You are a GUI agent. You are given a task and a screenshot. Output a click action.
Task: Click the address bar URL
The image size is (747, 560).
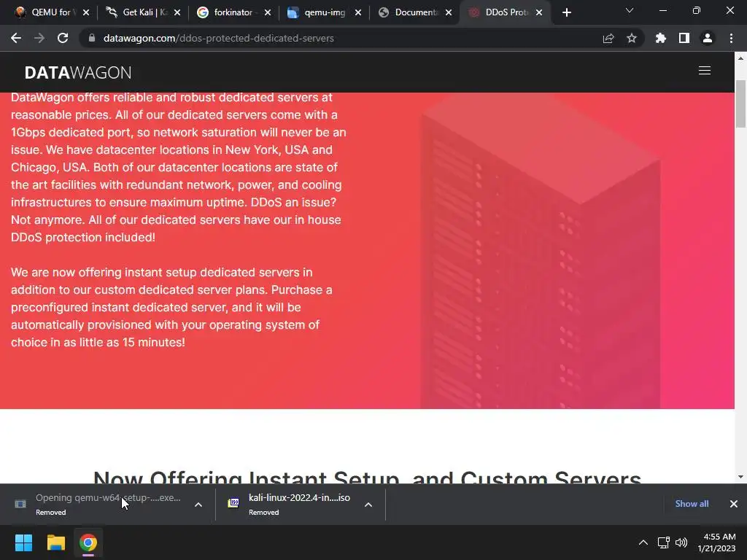[218, 38]
